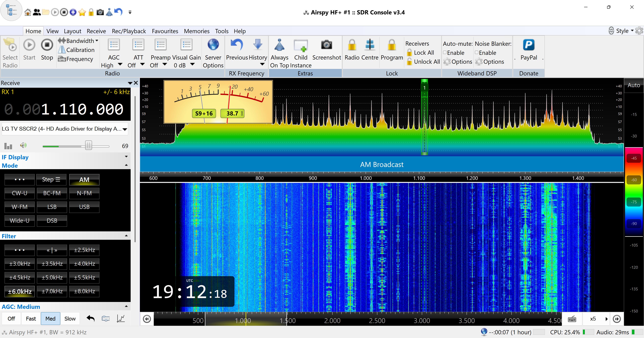Select USB mode

(x=84, y=207)
